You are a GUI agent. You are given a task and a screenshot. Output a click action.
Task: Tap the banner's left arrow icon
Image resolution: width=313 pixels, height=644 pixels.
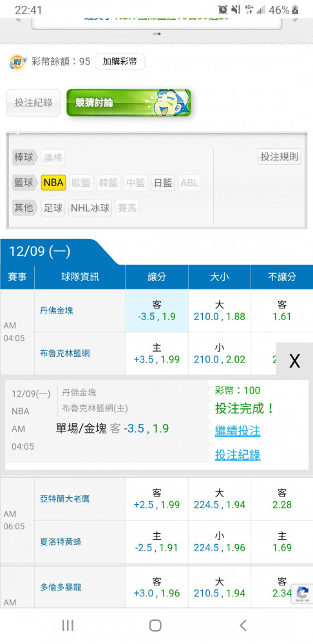point(17,19)
